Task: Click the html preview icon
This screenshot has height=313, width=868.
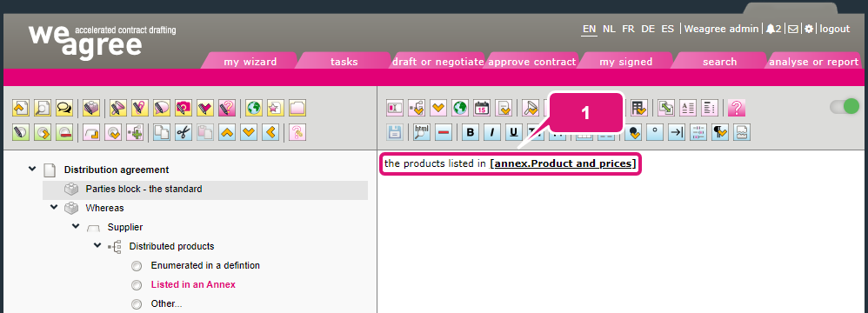Action: (x=422, y=131)
